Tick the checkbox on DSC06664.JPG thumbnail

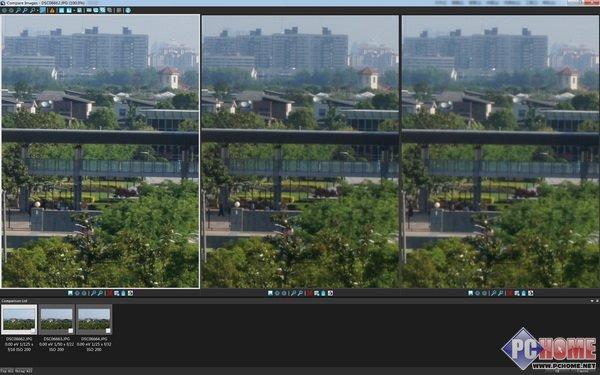[x=108, y=331]
